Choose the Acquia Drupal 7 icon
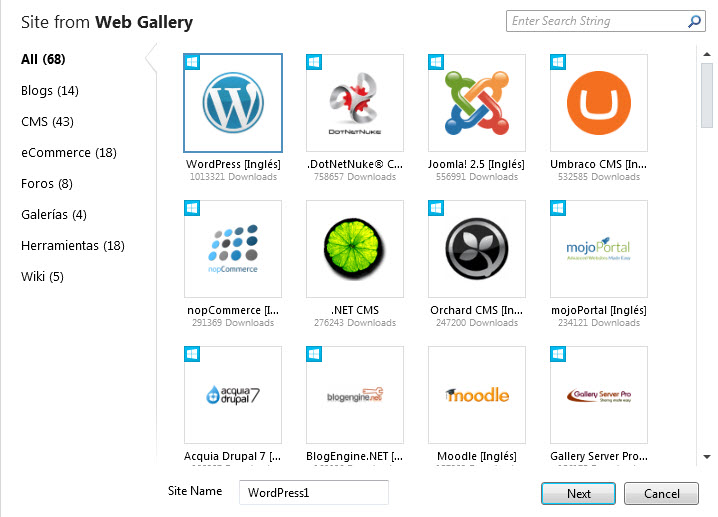The image size is (718, 517). [233, 395]
